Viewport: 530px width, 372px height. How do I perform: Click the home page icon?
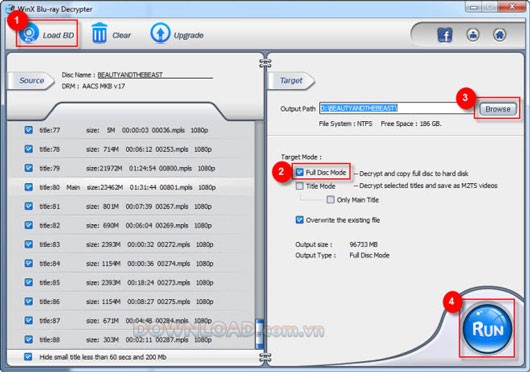tap(500, 34)
